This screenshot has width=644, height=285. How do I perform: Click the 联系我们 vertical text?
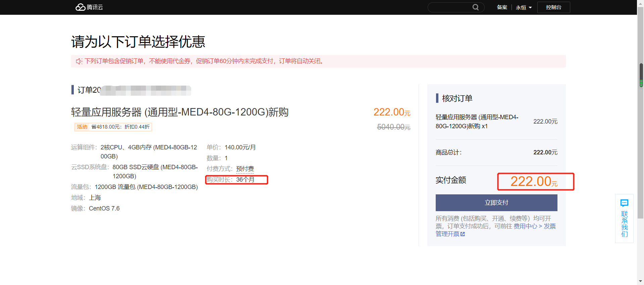(624, 224)
